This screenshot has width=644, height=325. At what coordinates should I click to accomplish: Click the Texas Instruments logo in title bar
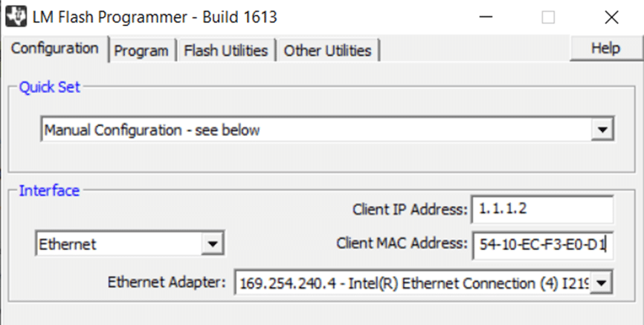tap(16, 17)
